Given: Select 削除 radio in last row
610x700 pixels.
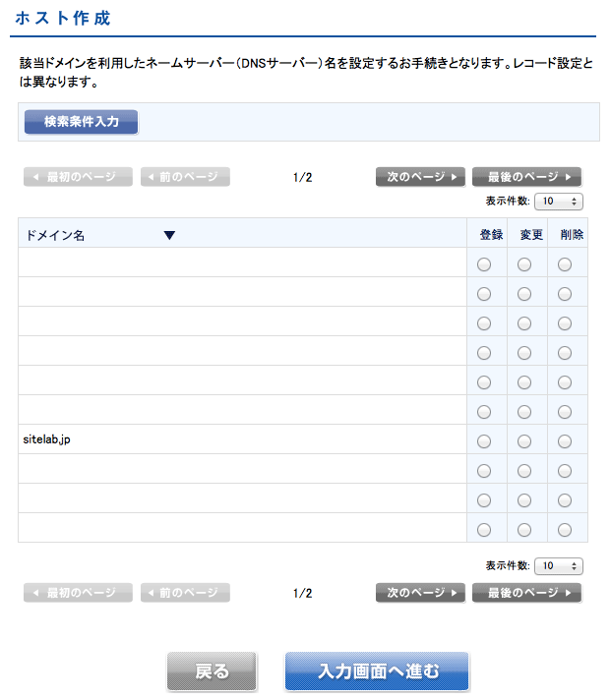Looking at the screenshot, I should coord(565,529).
